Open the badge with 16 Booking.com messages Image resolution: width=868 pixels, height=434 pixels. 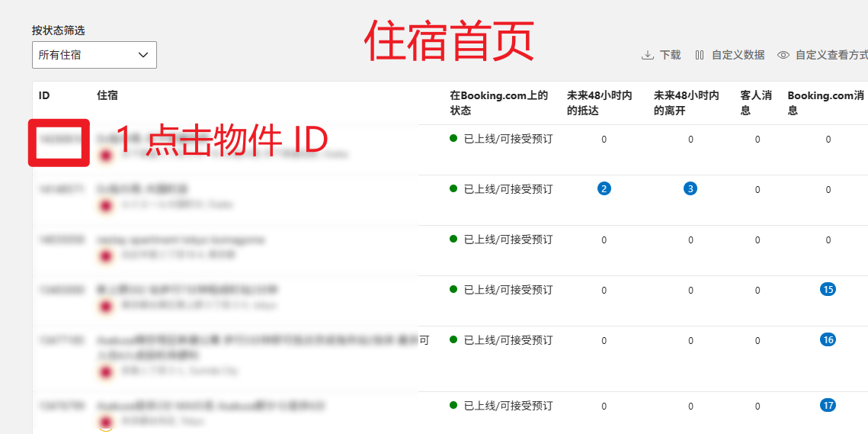pos(828,339)
